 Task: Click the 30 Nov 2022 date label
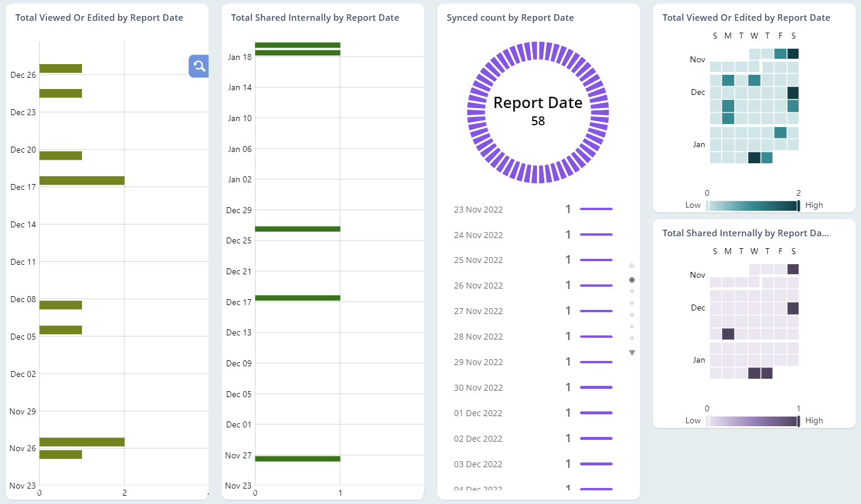[x=478, y=387]
